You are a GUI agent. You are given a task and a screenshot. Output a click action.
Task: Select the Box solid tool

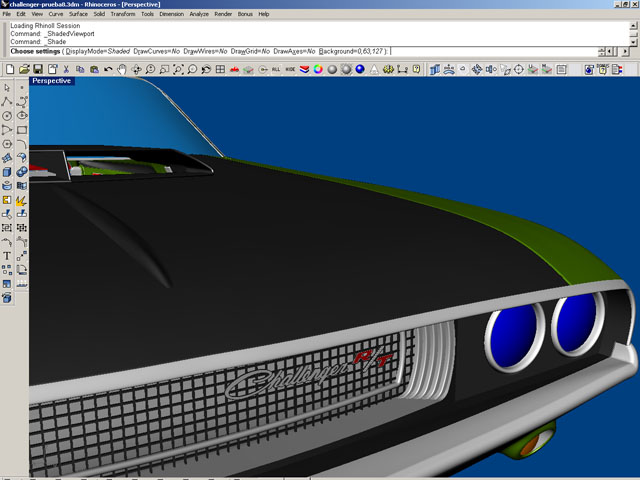[x=7, y=172]
